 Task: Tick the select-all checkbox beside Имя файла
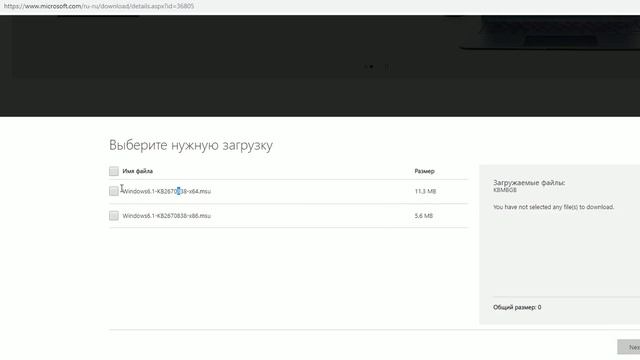point(114,171)
